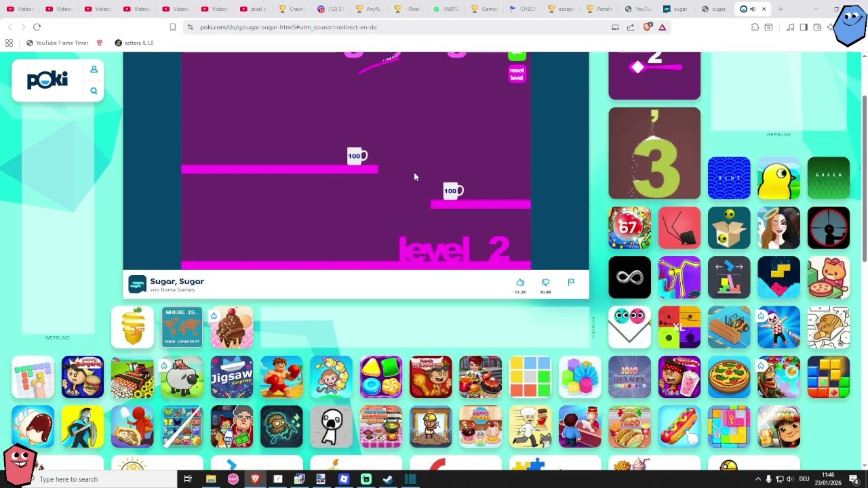Viewport: 868px width, 488px height.
Task: Click the address bar URL
Action: click(288, 27)
